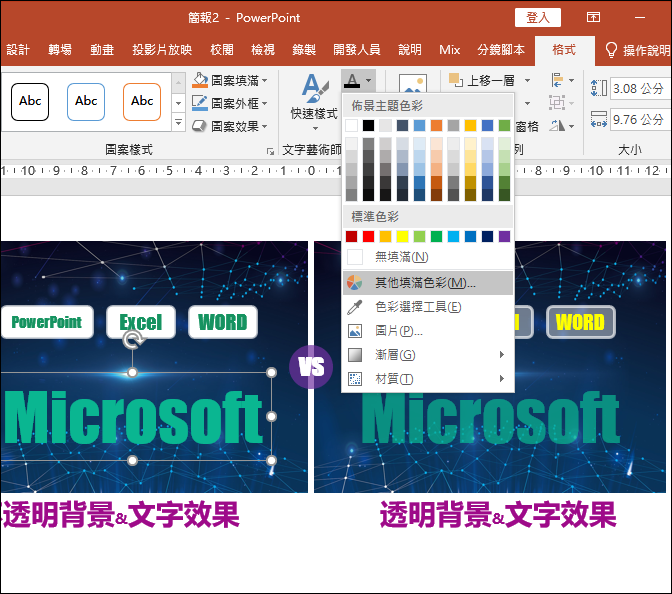Screen dimensions: 672x594
Task: Select the purple VS circle
Action: 311,367
